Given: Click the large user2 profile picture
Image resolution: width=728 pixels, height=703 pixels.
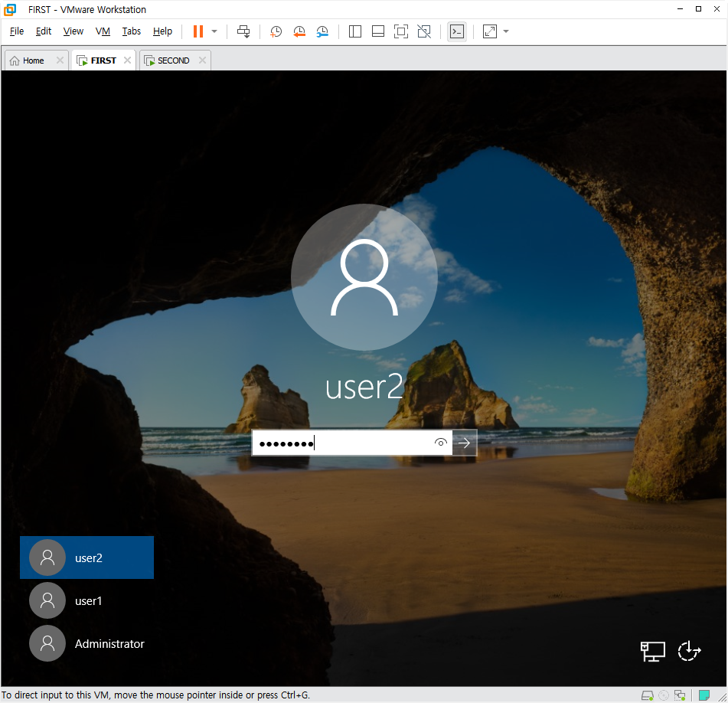Looking at the screenshot, I should 364,277.
